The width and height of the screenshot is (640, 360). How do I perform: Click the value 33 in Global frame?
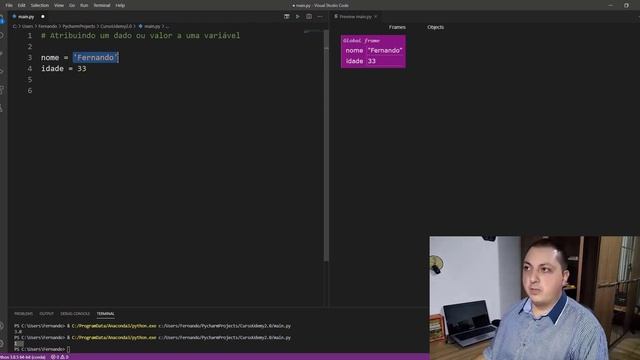[x=371, y=61]
